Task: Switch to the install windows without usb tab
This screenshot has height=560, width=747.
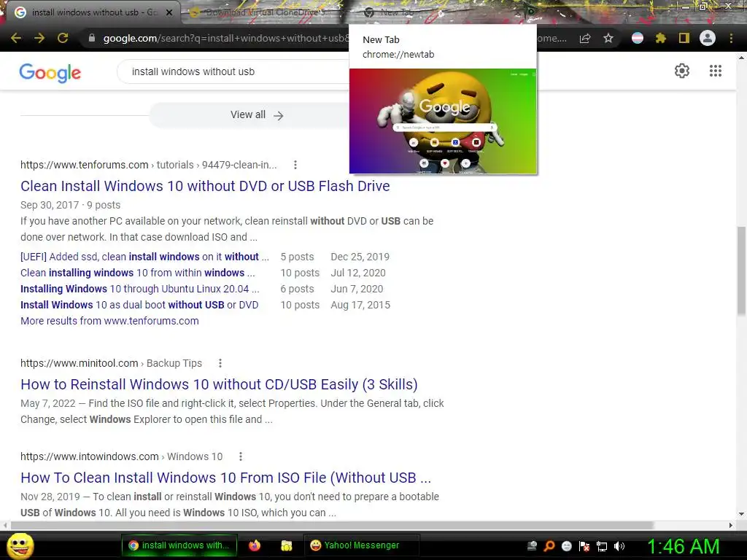Action: click(x=90, y=12)
